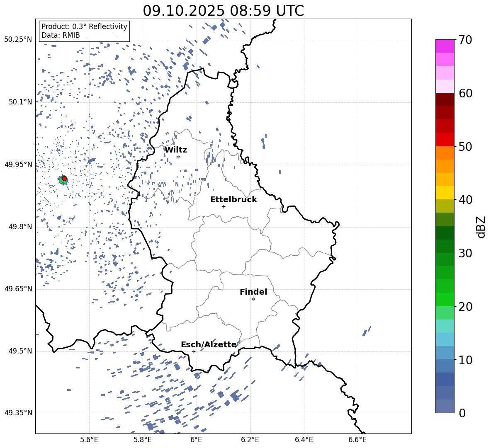Click the dBZ colorbar label
The width and height of the screenshot is (491, 448).
tap(480, 227)
